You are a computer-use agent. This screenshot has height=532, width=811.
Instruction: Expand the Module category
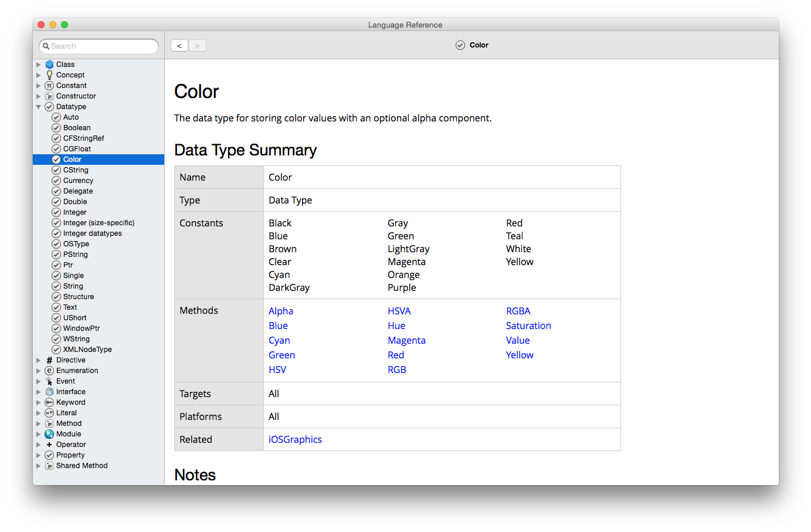[x=39, y=434]
